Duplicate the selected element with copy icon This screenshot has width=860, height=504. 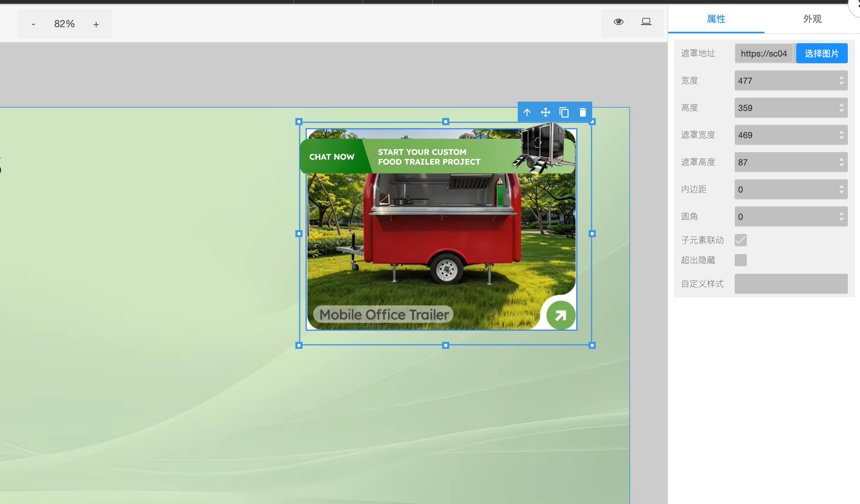click(x=564, y=112)
